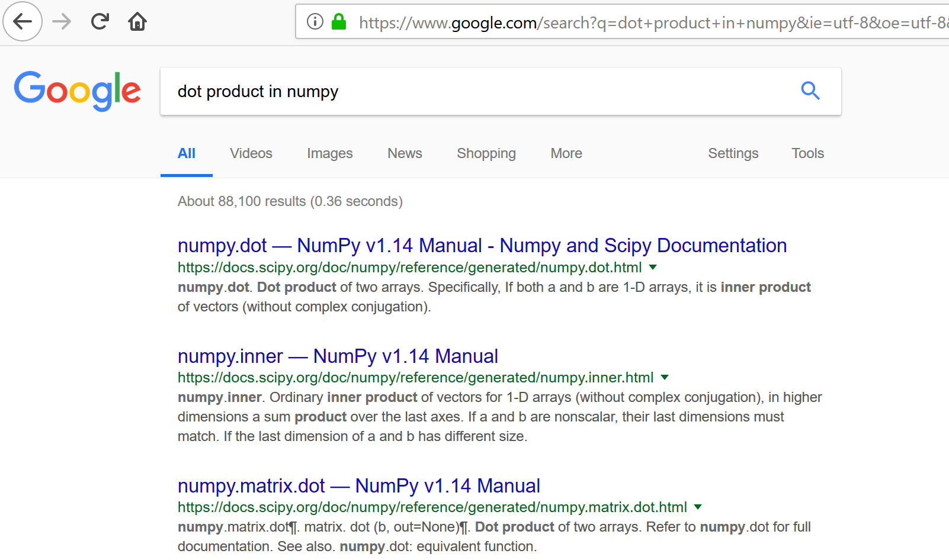The width and height of the screenshot is (949, 560).
Task: Open the Settings menu
Action: 733,153
